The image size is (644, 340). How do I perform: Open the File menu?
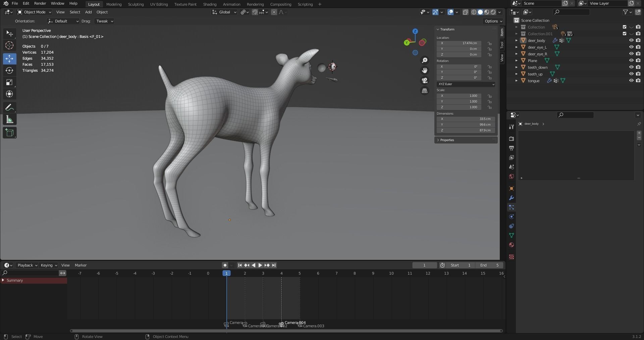[x=15, y=3]
